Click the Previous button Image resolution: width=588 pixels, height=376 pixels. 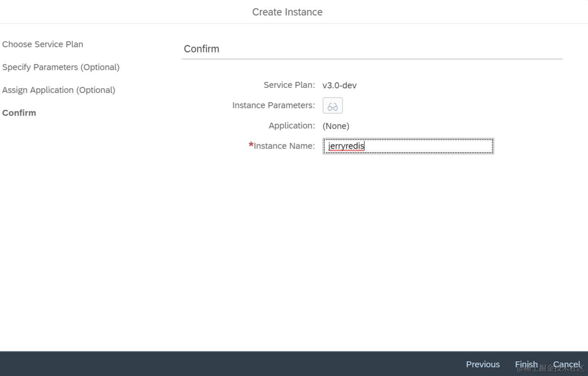click(x=483, y=364)
